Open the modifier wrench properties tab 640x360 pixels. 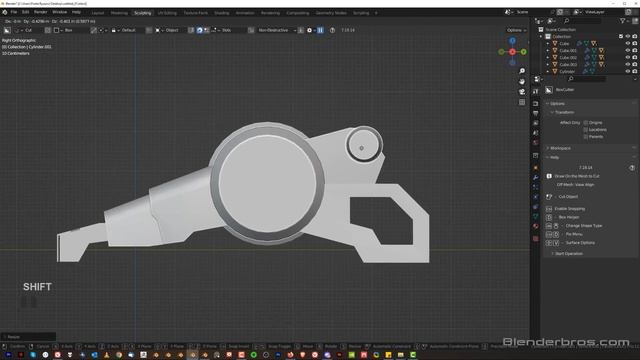pyautogui.click(x=536, y=178)
